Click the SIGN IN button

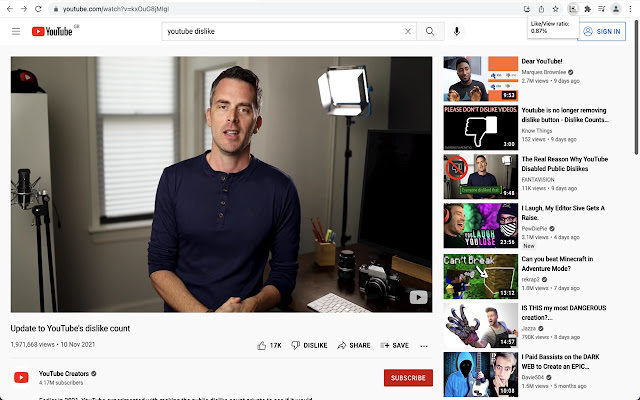(602, 31)
